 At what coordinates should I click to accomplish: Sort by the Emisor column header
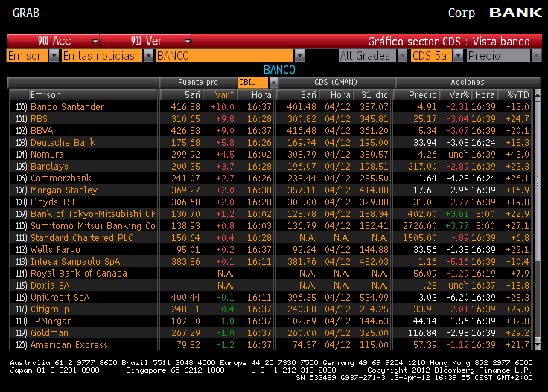[x=93, y=95]
